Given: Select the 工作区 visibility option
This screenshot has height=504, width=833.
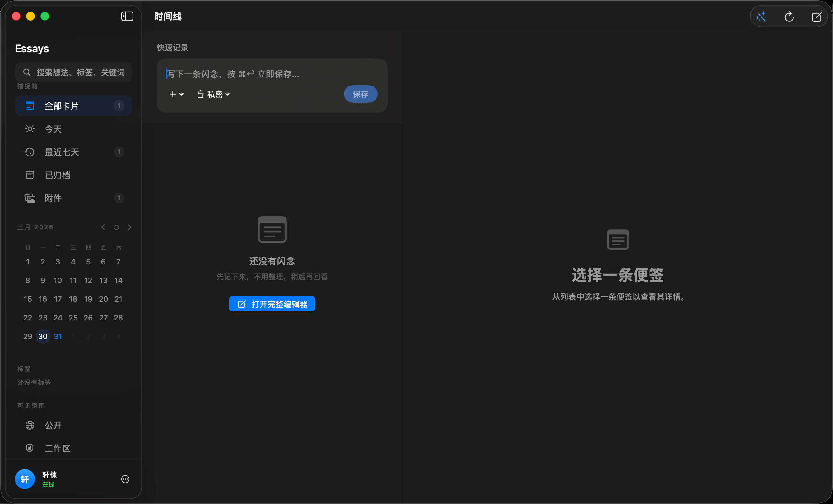Looking at the screenshot, I should click(x=58, y=448).
